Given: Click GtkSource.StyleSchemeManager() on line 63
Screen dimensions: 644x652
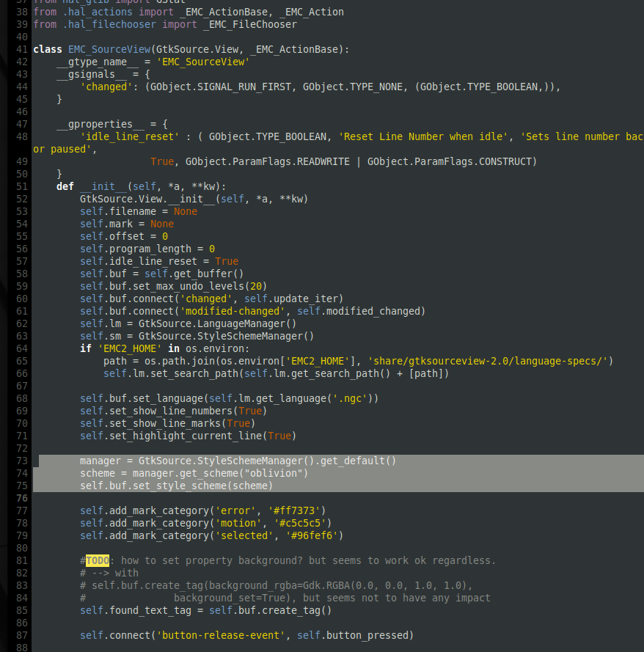Looking at the screenshot, I should pos(226,337).
